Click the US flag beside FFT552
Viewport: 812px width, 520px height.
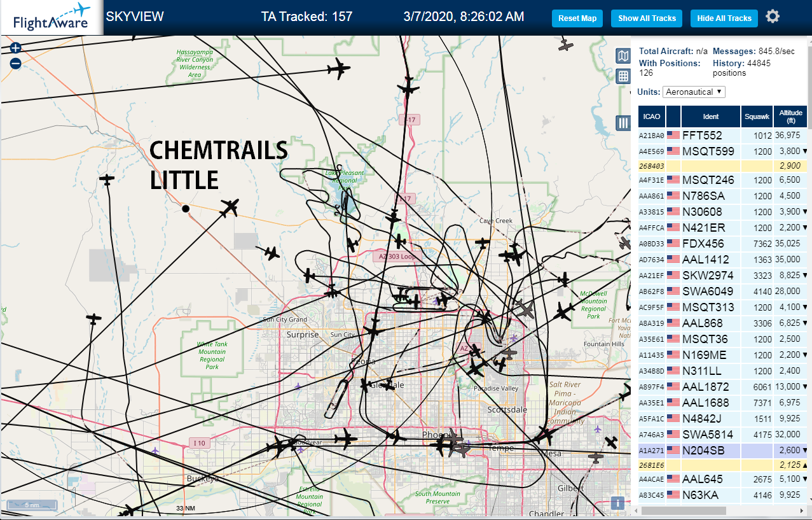673,135
